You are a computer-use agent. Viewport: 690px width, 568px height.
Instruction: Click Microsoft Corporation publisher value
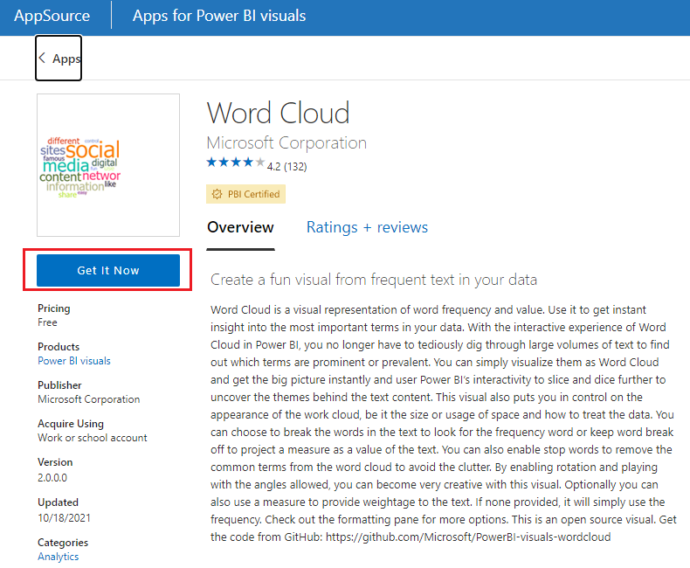pos(88,399)
